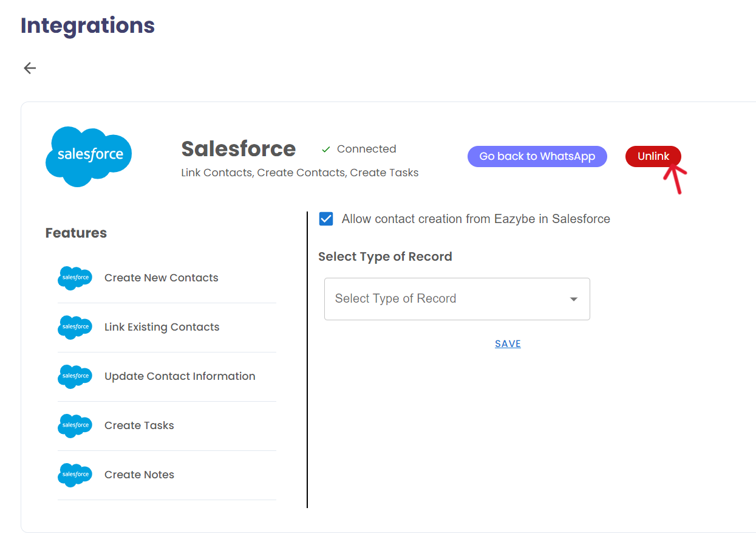Select the Create Notes feature

139,475
